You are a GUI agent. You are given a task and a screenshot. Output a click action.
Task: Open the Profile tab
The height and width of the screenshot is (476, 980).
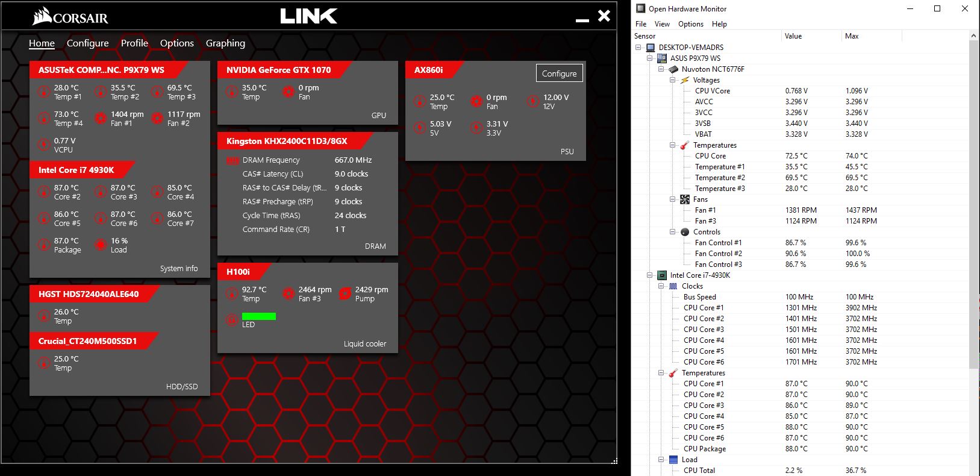[134, 43]
